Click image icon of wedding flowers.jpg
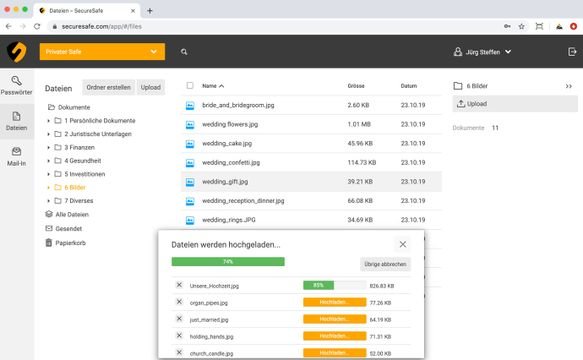The width and height of the screenshot is (583, 360). [x=190, y=125]
